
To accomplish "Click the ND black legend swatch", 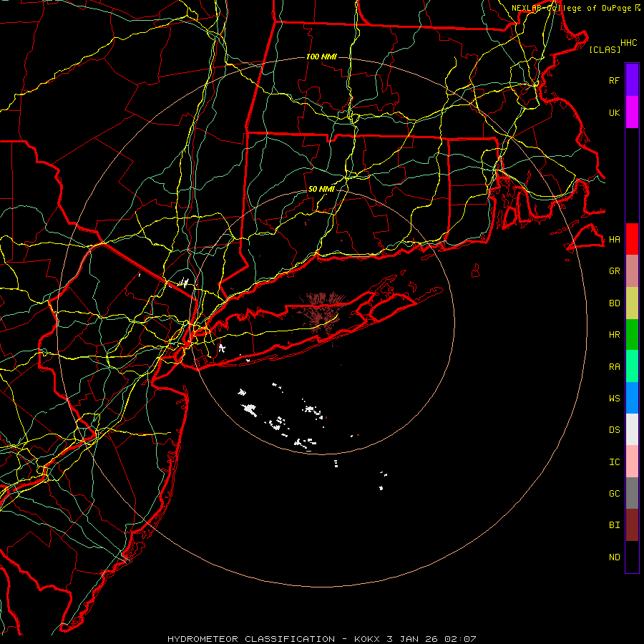I will click(x=632, y=557).
